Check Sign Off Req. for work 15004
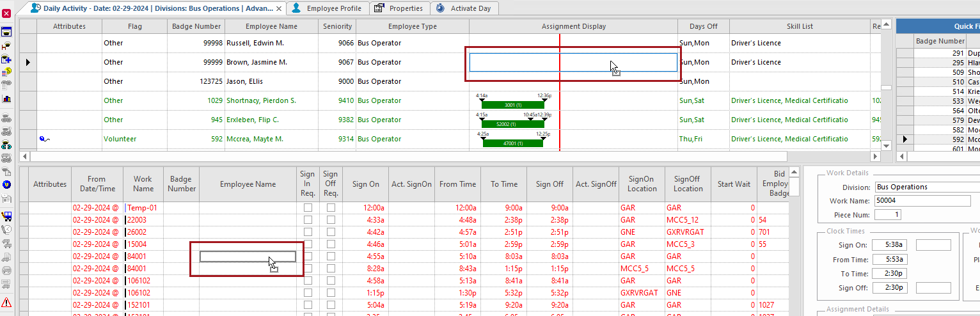Screen dimensions: 980x316 [x=331, y=244]
